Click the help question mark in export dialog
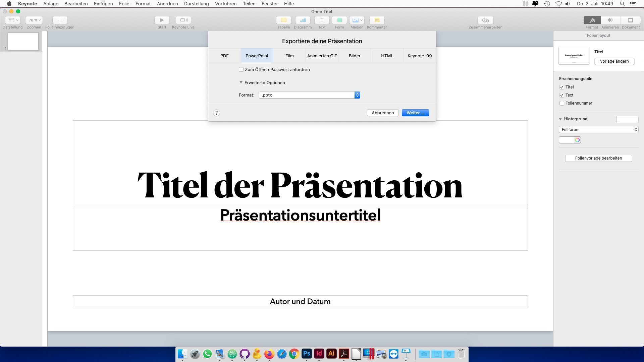The height and width of the screenshot is (362, 644). point(217,113)
